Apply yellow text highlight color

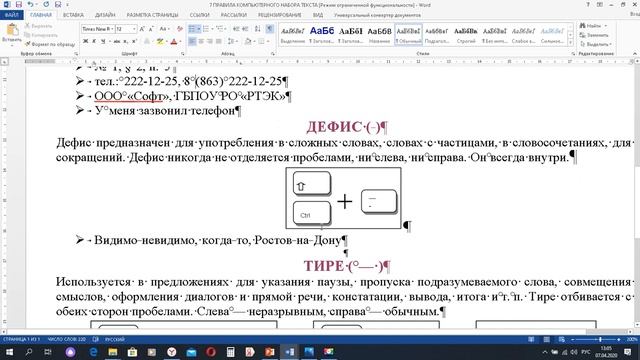point(160,41)
